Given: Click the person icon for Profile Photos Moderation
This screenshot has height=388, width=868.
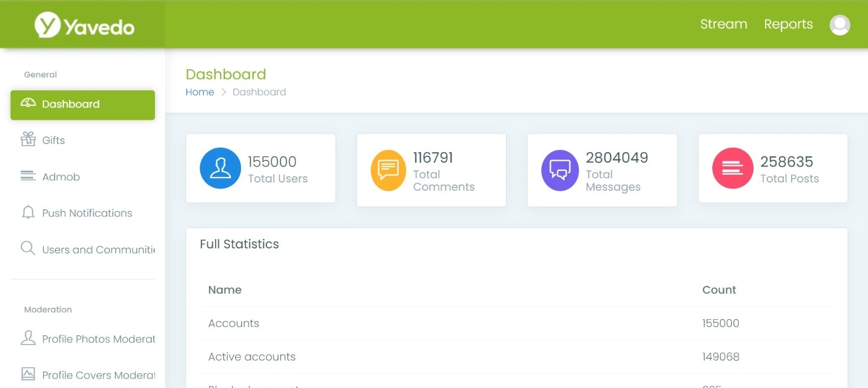Looking at the screenshot, I should [x=28, y=338].
